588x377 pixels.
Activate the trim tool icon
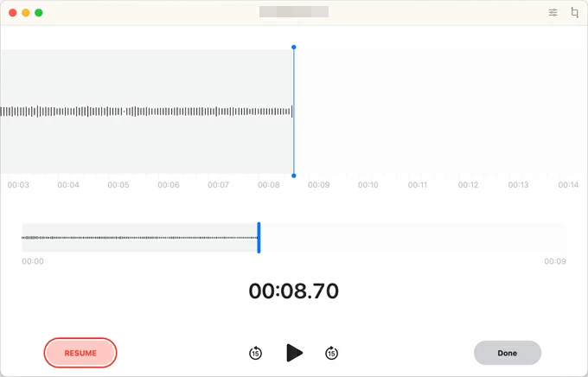pyautogui.click(x=575, y=13)
